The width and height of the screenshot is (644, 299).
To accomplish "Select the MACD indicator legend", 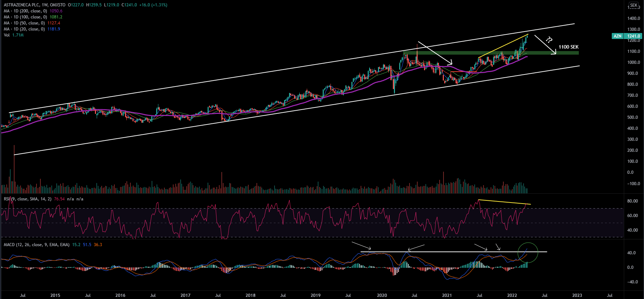I will click(x=36, y=245).
